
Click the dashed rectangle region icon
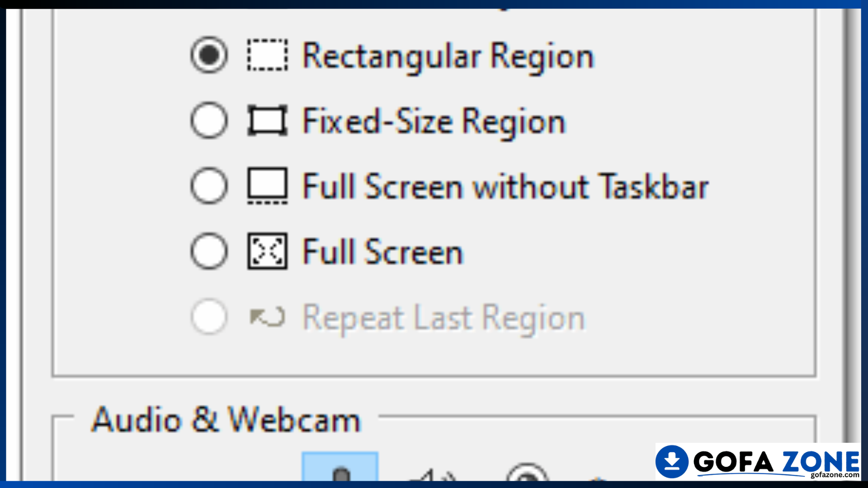coord(267,55)
